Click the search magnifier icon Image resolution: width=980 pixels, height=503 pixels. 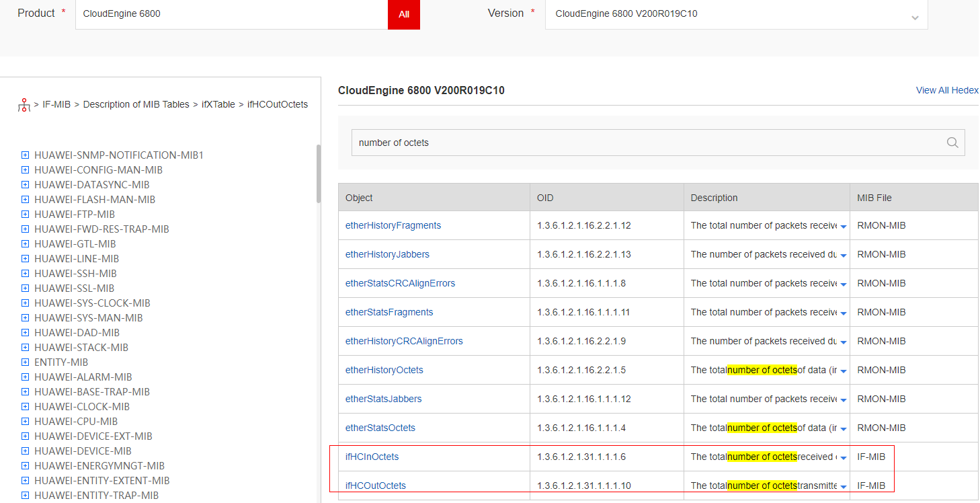952,143
